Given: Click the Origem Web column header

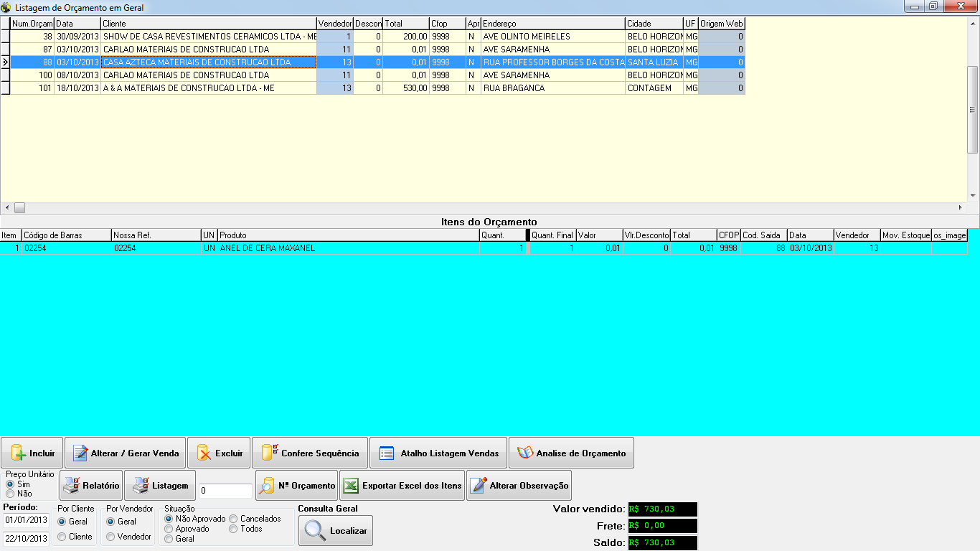Looking at the screenshot, I should [721, 24].
